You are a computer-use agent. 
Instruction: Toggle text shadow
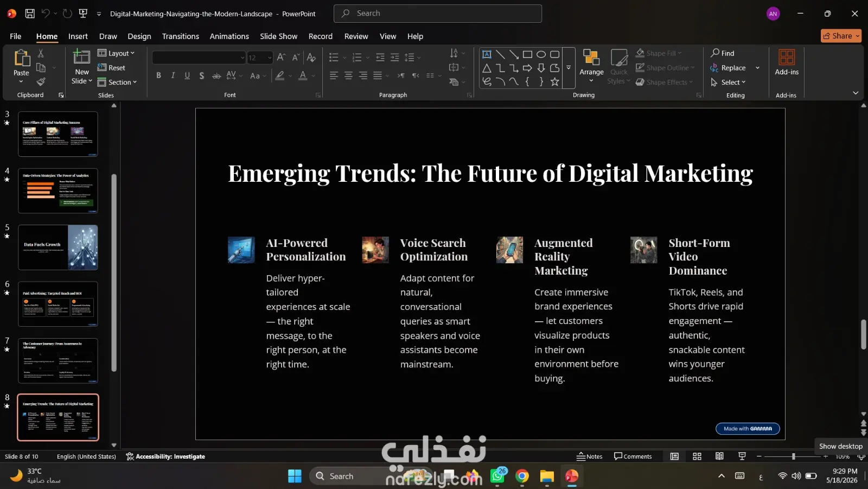[202, 75]
